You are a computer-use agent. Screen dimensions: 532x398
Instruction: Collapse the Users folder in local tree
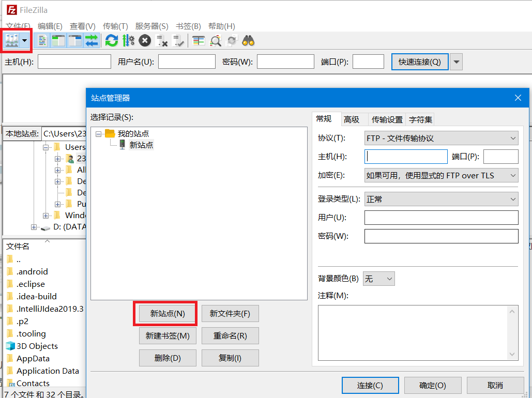point(45,147)
